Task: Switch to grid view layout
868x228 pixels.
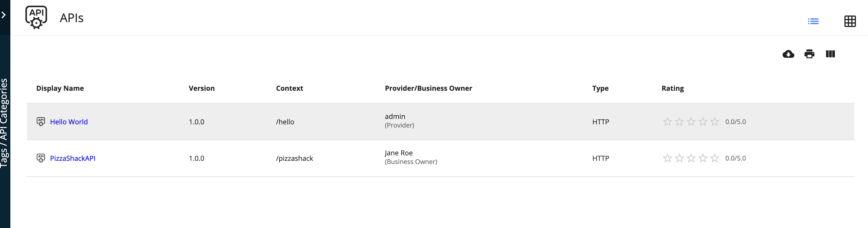Action: pos(850,22)
